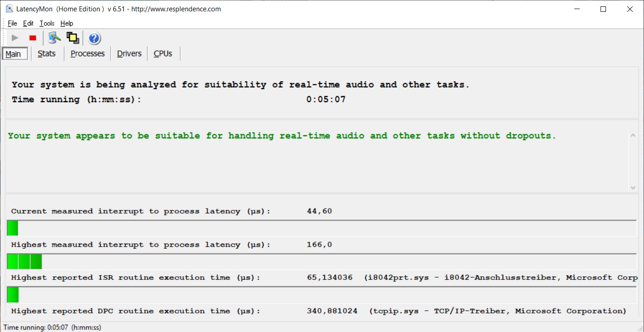Click the green Start monitoring play icon
644x332 pixels.
coord(15,38)
